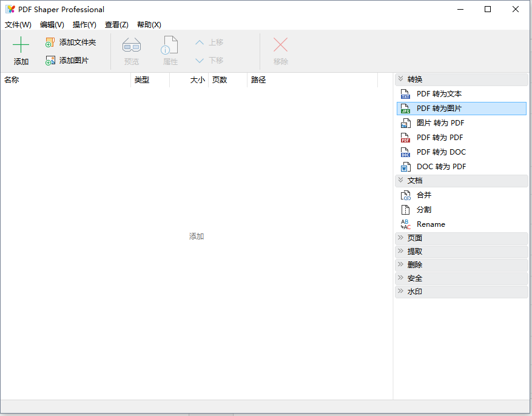
Task: Open the 操作(Y) menu
Action: tap(84, 25)
